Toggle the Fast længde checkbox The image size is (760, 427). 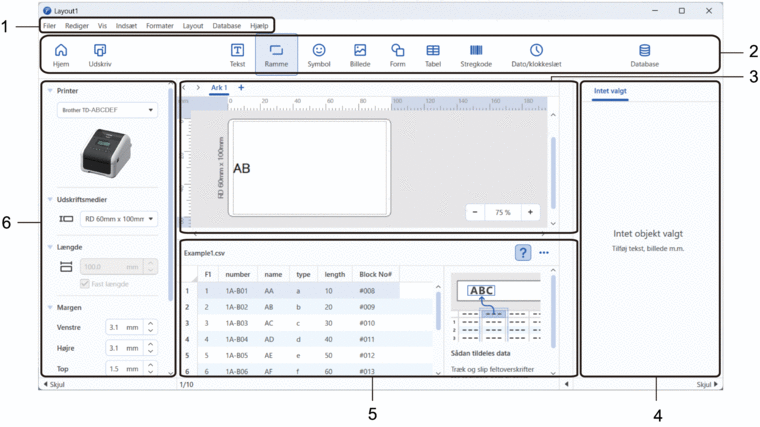85,284
